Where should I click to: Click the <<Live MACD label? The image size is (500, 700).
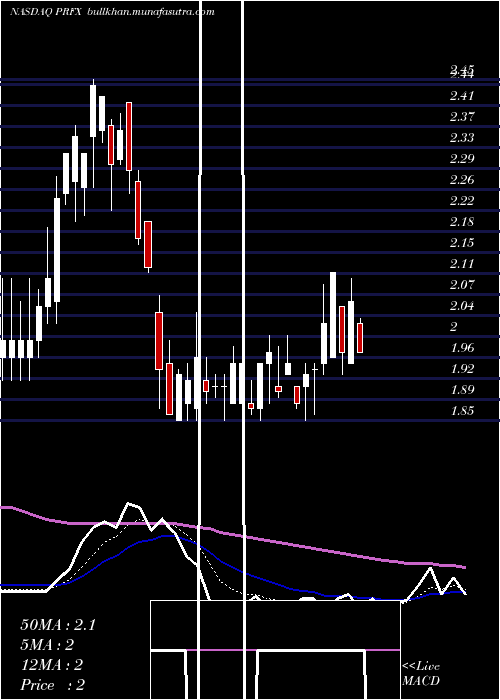click(x=421, y=674)
